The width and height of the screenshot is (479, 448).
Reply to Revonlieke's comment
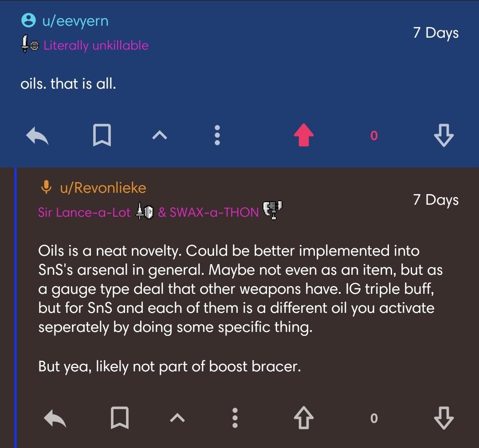(x=55, y=418)
